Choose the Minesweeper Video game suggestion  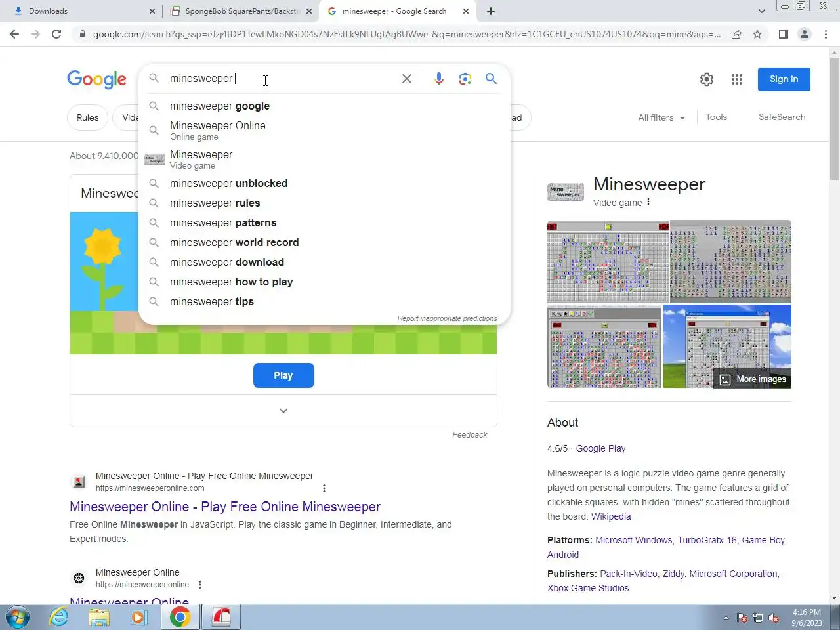[324, 159]
